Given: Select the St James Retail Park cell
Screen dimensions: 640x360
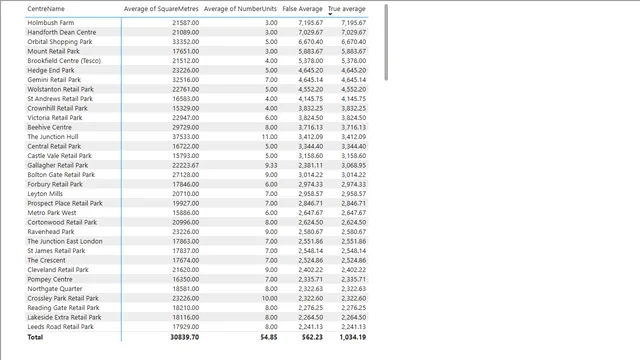Looking at the screenshot, I should [56, 251].
